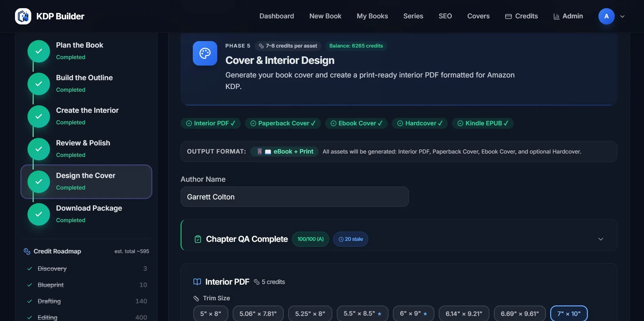Click Download Package checkmark circle

point(39,214)
